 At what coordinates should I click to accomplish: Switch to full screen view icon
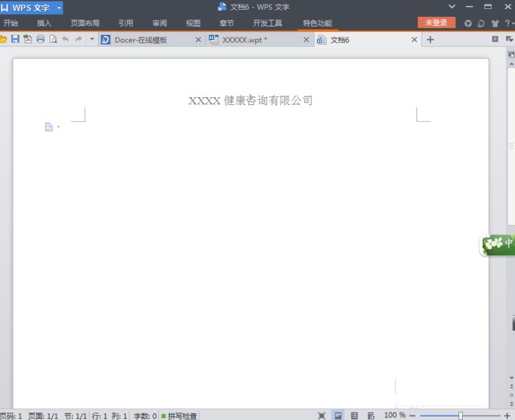tap(322, 415)
